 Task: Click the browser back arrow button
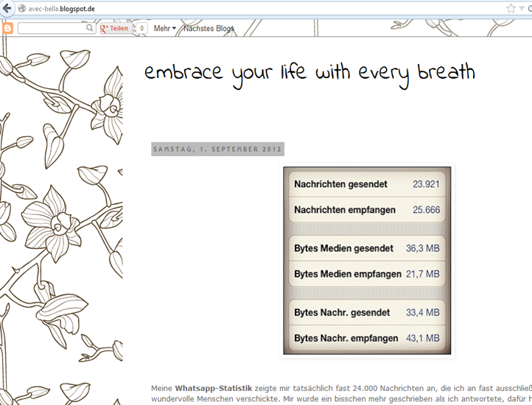click(6, 8)
